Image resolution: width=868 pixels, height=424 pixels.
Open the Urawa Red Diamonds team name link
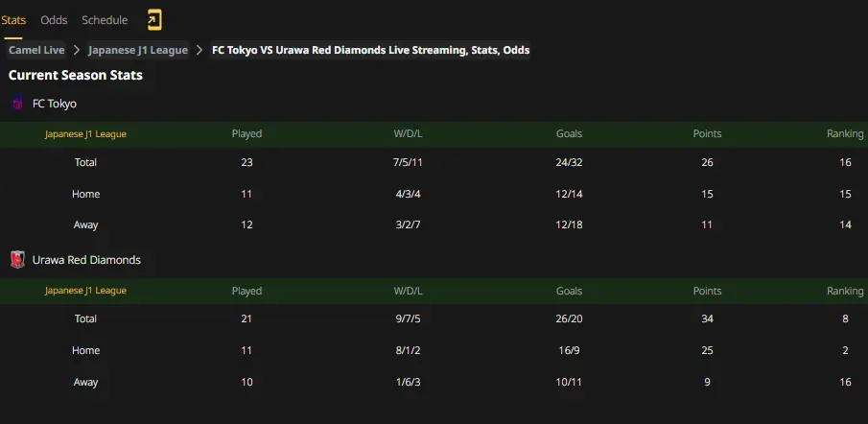[x=86, y=260]
